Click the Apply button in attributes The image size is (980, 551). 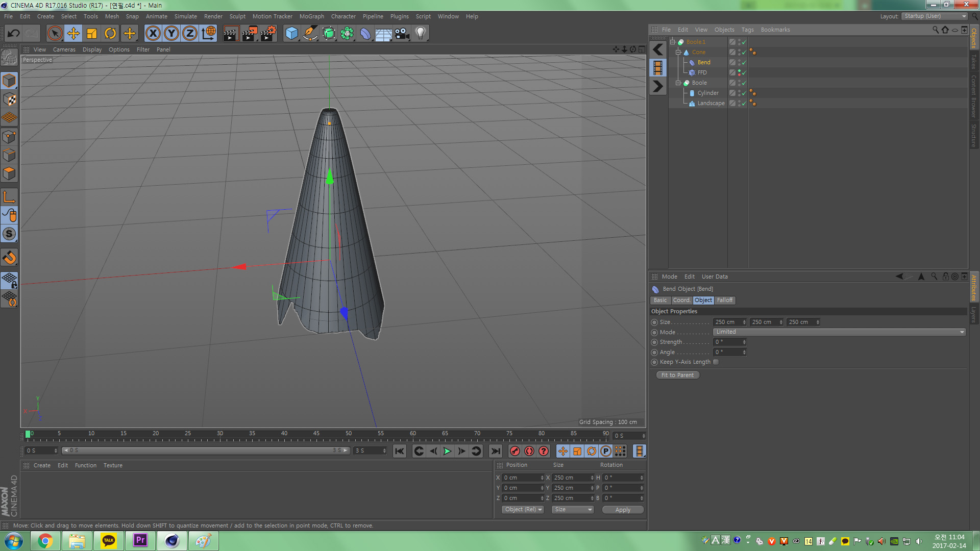pos(622,509)
